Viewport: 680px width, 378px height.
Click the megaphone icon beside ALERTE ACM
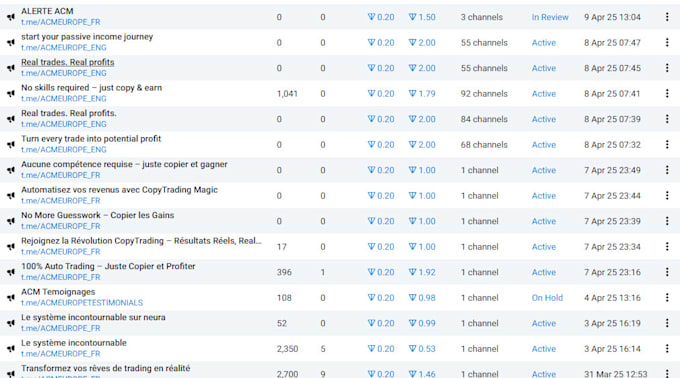(11, 17)
